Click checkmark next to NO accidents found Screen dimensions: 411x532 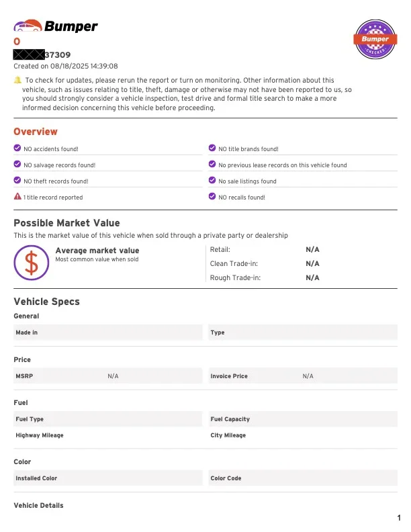tap(17, 148)
